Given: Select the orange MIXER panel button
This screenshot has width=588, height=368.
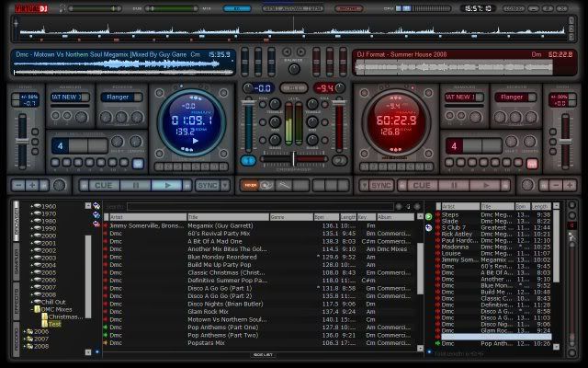Looking at the screenshot, I should coord(250,185).
